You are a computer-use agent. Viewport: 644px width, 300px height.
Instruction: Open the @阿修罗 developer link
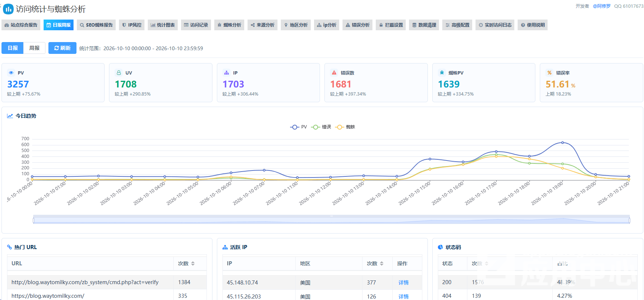tap(602, 6)
